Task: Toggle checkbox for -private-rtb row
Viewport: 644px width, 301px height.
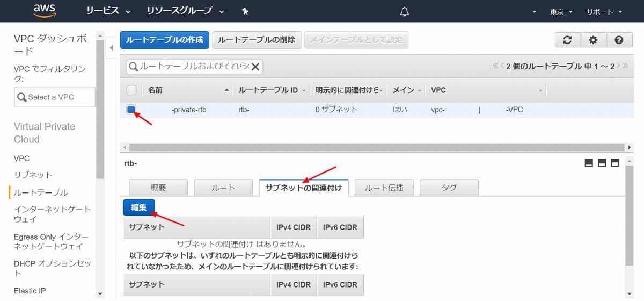Action: click(131, 110)
